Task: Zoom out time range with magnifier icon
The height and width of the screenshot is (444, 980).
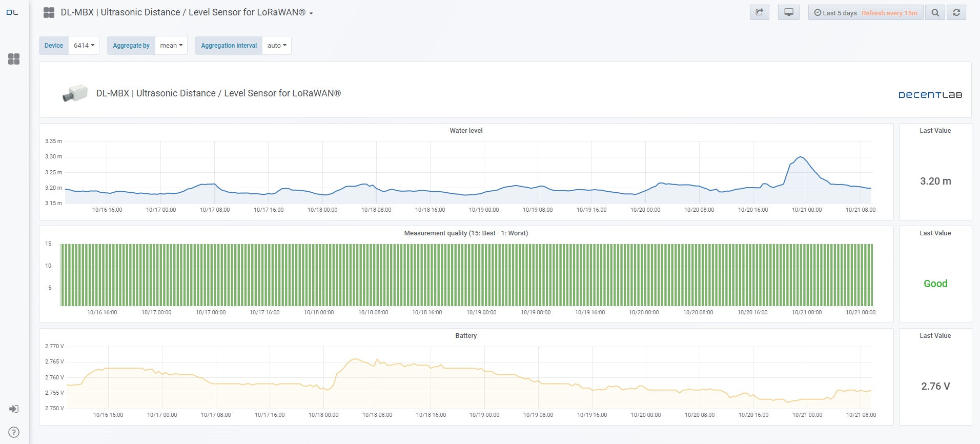Action: tap(935, 13)
